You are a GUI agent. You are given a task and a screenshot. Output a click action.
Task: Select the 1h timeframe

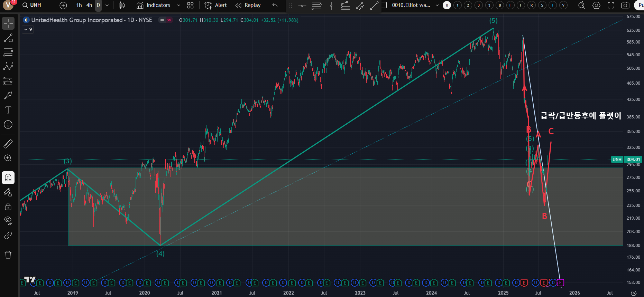79,5
